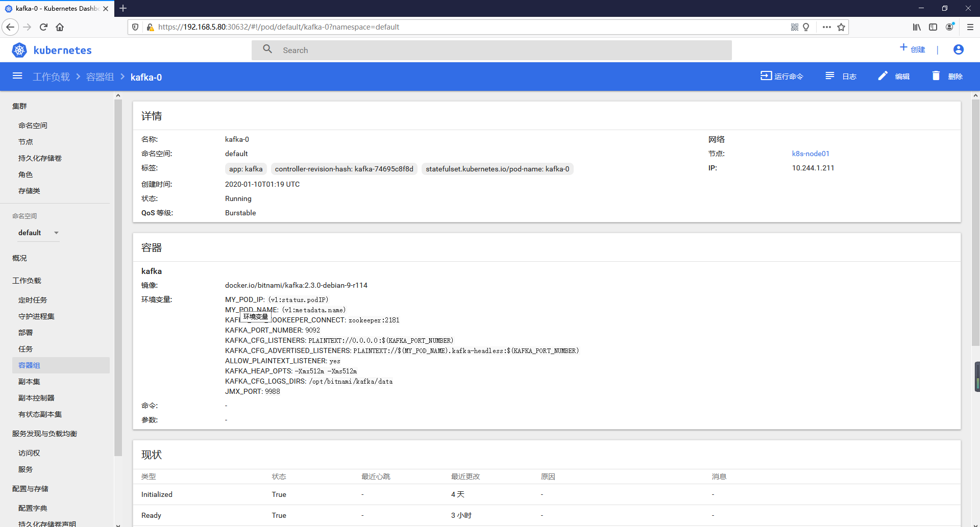980x527 pixels.
Task: Open the user account icon
Action: pyautogui.click(x=958, y=49)
